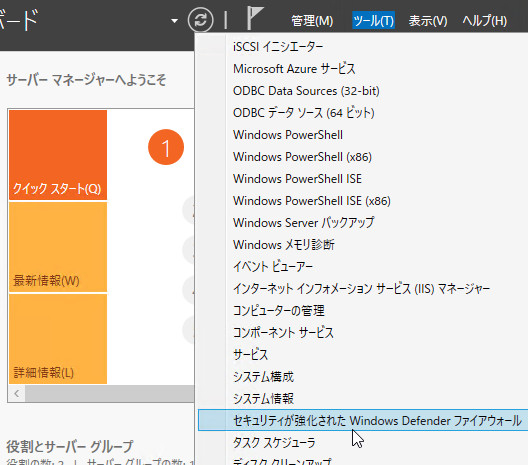Select the 最新情報(W) tile
This screenshot has width=528, height=465.
point(58,247)
